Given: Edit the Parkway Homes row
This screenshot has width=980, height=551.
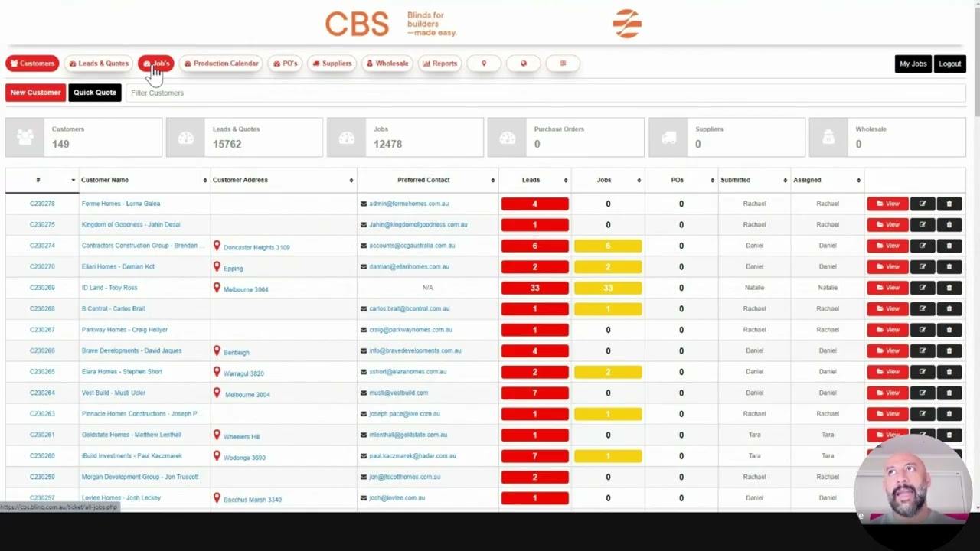Looking at the screenshot, I should click(923, 330).
